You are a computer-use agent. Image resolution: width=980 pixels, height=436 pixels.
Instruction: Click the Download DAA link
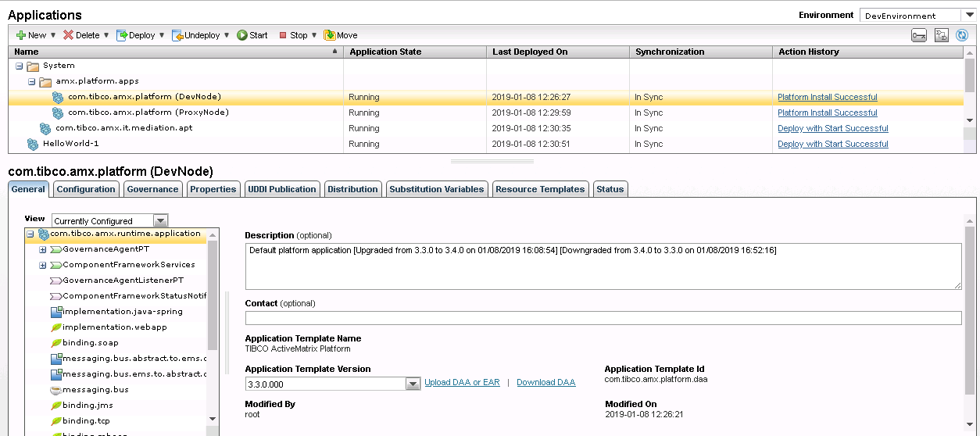pyautogui.click(x=545, y=383)
